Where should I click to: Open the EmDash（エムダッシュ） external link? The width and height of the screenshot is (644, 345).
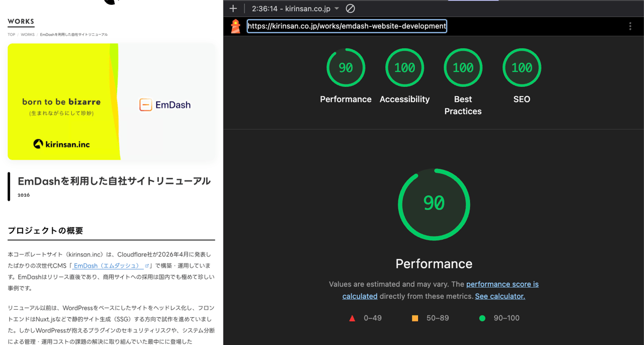click(x=107, y=266)
